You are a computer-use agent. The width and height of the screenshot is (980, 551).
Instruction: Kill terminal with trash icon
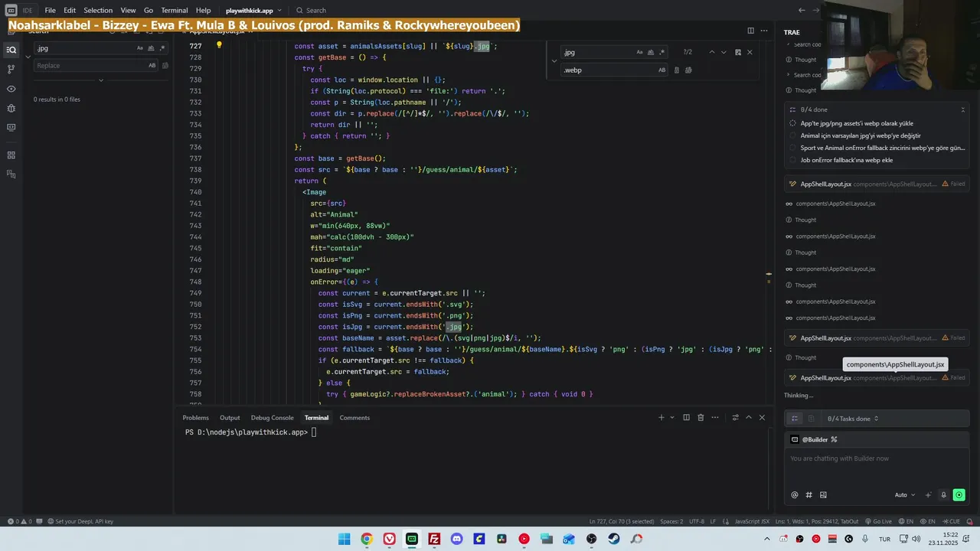pos(701,417)
